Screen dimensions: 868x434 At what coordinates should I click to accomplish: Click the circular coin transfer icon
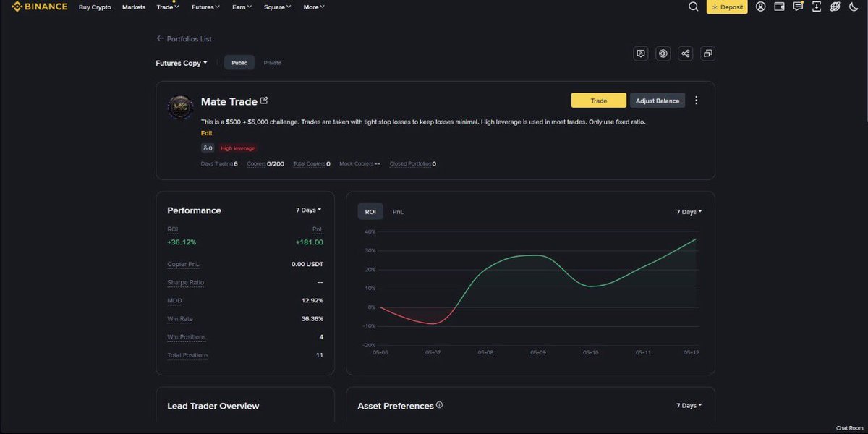pos(663,54)
